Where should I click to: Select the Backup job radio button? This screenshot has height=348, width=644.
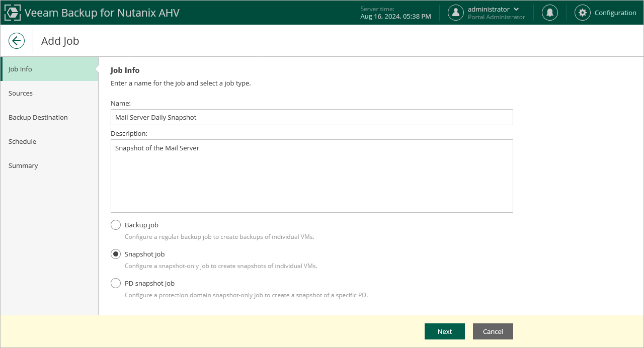click(x=116, y=225)
